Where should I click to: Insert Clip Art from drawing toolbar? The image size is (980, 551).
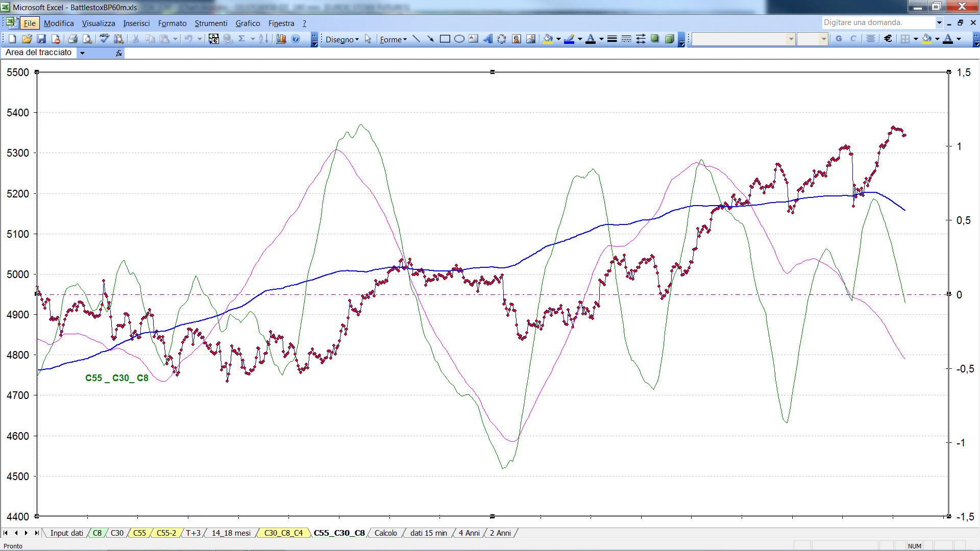click(517, 39)
